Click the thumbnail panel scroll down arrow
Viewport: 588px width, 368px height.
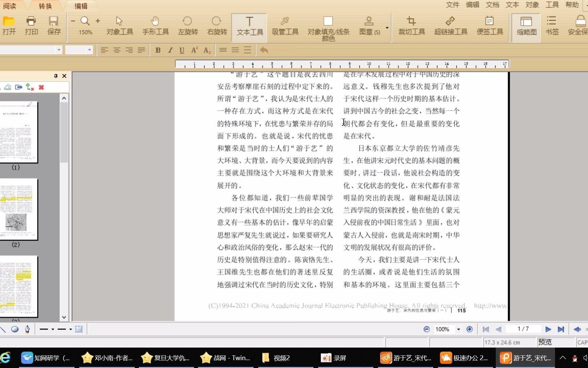64,317
